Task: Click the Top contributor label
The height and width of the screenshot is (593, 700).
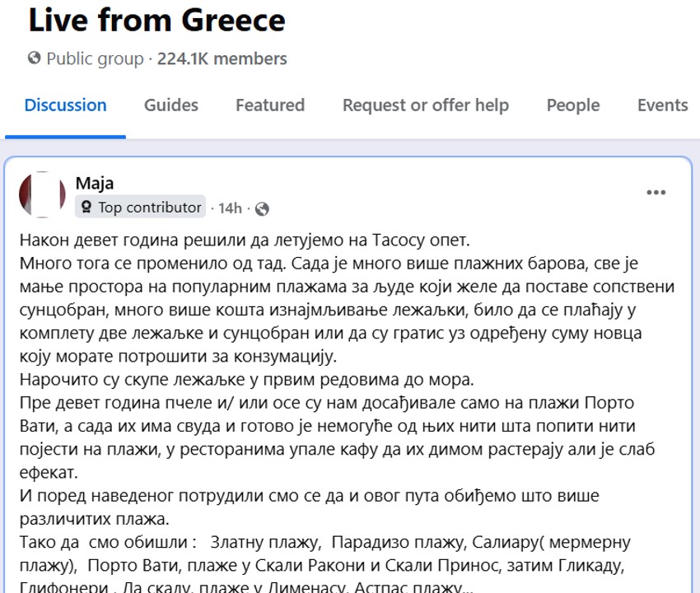Action: [149, 208]
